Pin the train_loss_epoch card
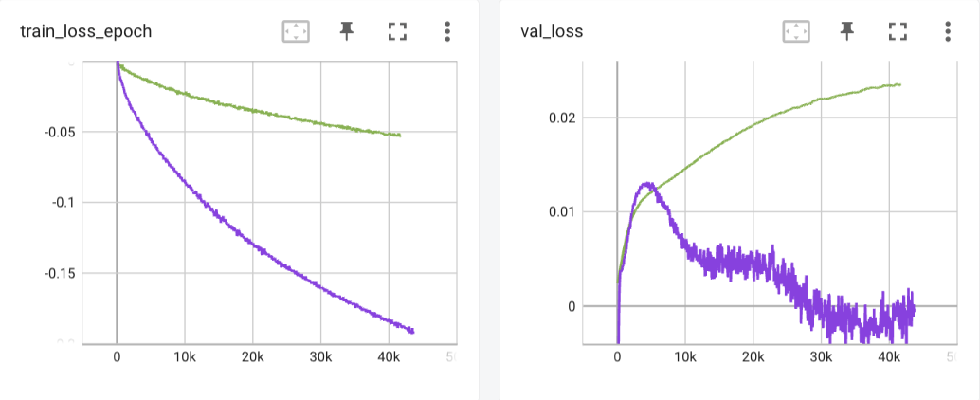 (x=347, y=31)
